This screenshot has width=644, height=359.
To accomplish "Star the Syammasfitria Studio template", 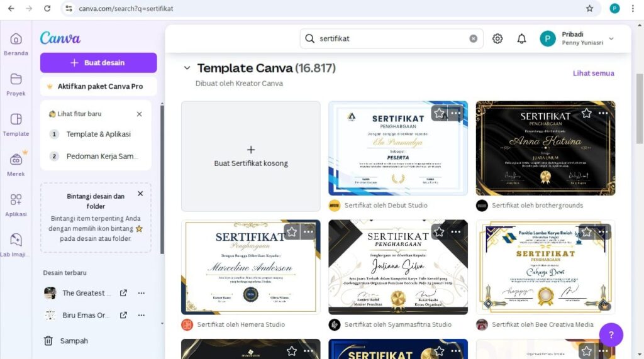I will tap(439, 232).
